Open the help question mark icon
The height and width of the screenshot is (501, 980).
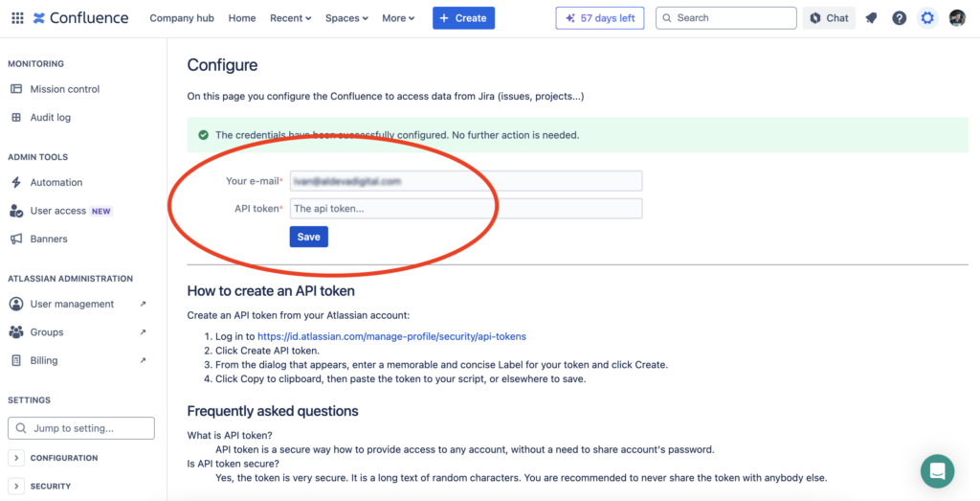899,18
